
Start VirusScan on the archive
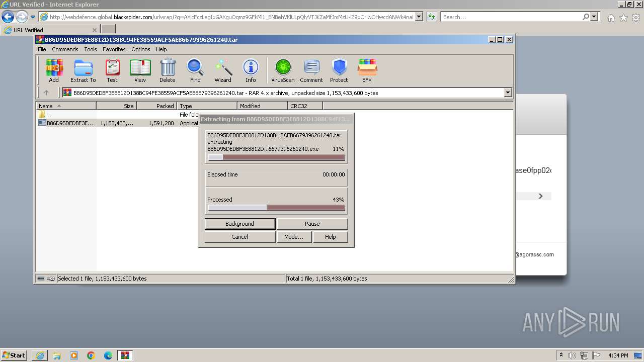click(283, 70)
